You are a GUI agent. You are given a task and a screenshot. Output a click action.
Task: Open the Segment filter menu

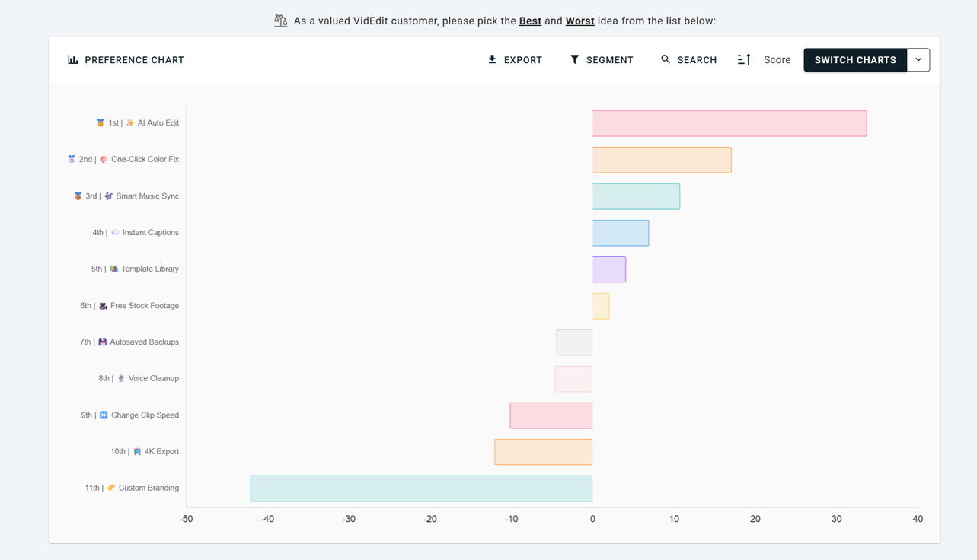tap(609, 60)
